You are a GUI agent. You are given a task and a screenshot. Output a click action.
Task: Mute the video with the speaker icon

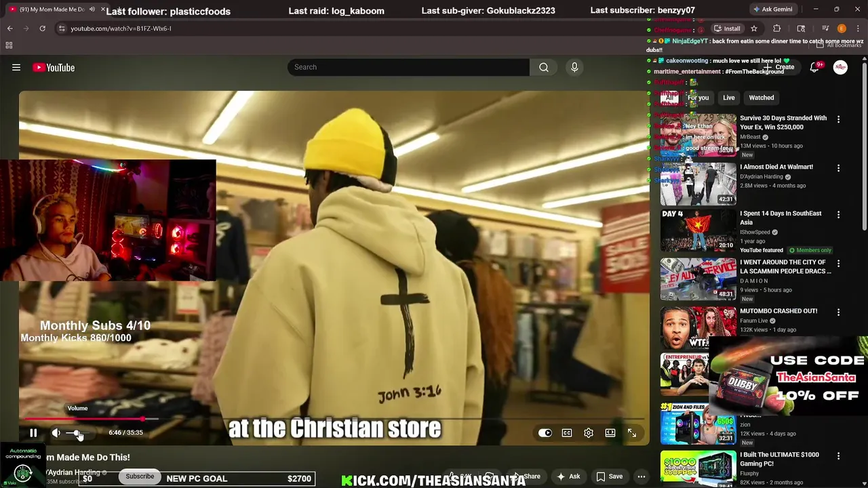pos(56,433)
